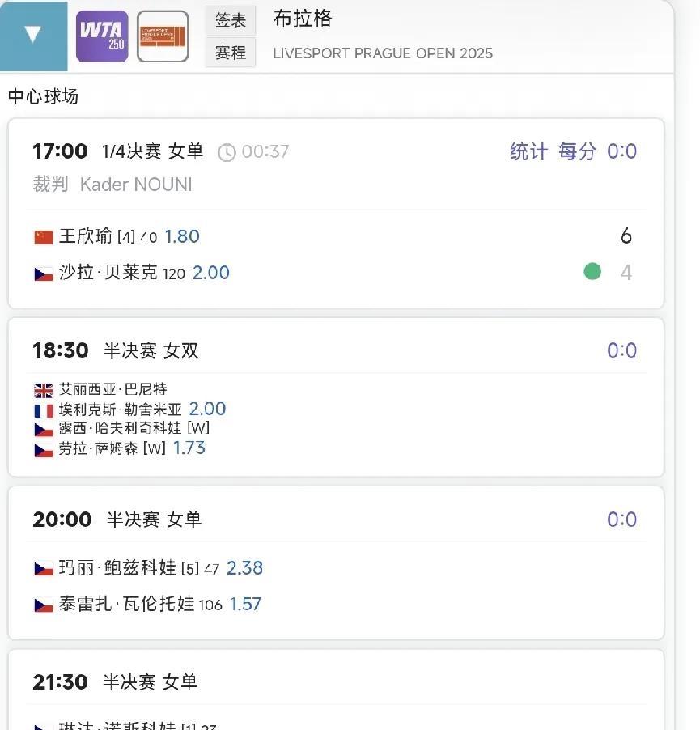Click the French flag beside 埃利克斯·勒舍米亚
This screenshot has width=700, height=730.
[x=44, y=410]
